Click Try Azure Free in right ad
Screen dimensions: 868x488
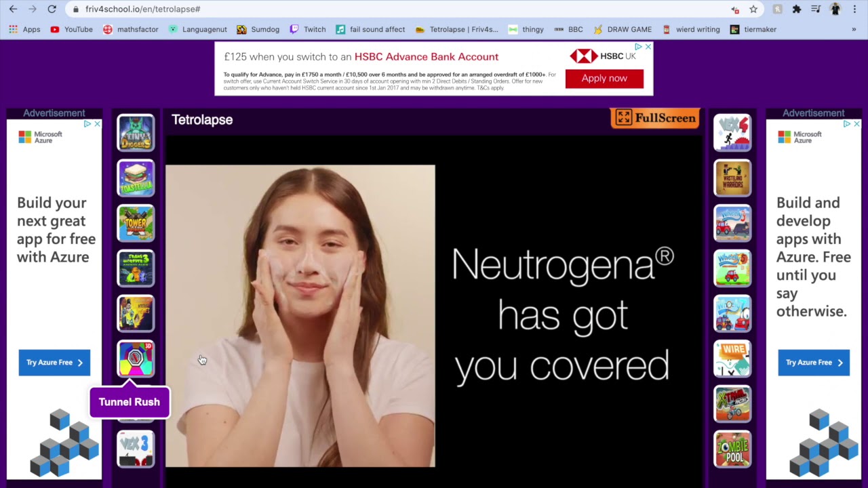point(814,363)
